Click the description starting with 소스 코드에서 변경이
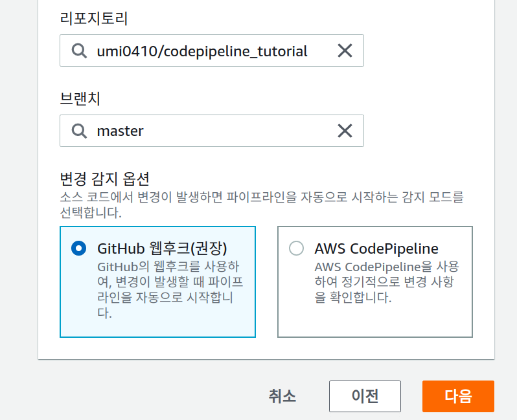 262,204
